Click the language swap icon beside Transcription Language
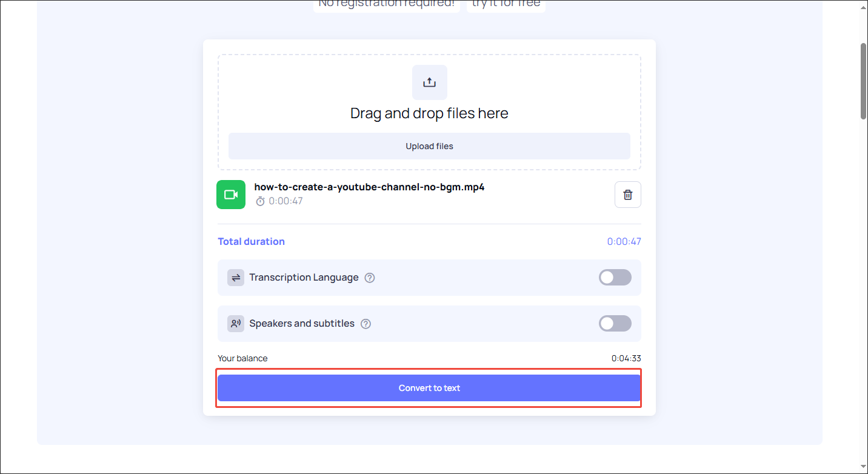 pyautogui.click(x=236, y=277)
